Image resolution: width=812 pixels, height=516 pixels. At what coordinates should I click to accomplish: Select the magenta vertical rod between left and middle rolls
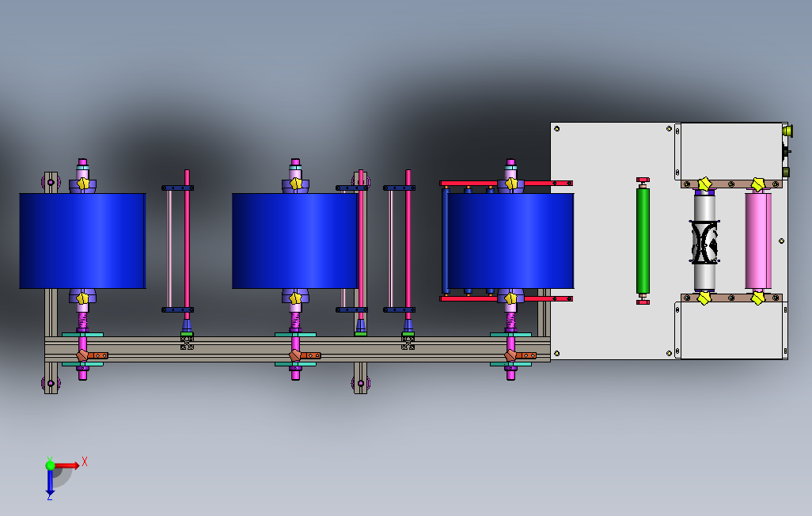(x=187, y=245)
